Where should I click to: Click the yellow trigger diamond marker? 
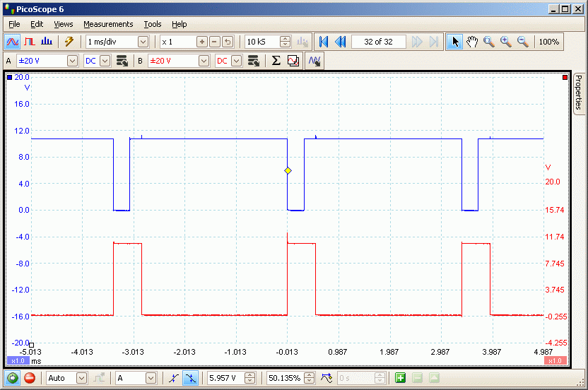click(x=288, y=171)
